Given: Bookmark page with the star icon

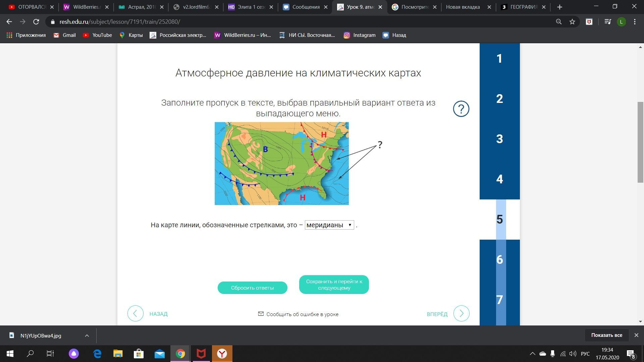Looking at the screenshot, I should click(572, 22).
